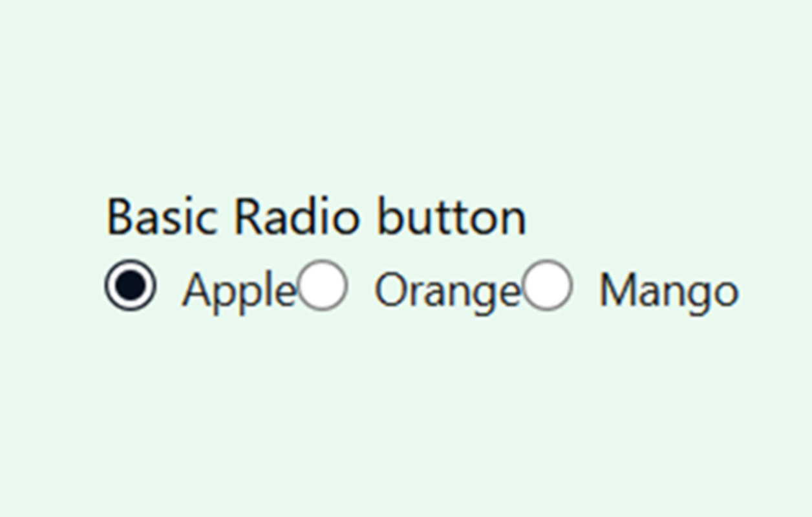Click the Apple label text
This screenshot has width=812, height=517.
[x=236, y=291]
